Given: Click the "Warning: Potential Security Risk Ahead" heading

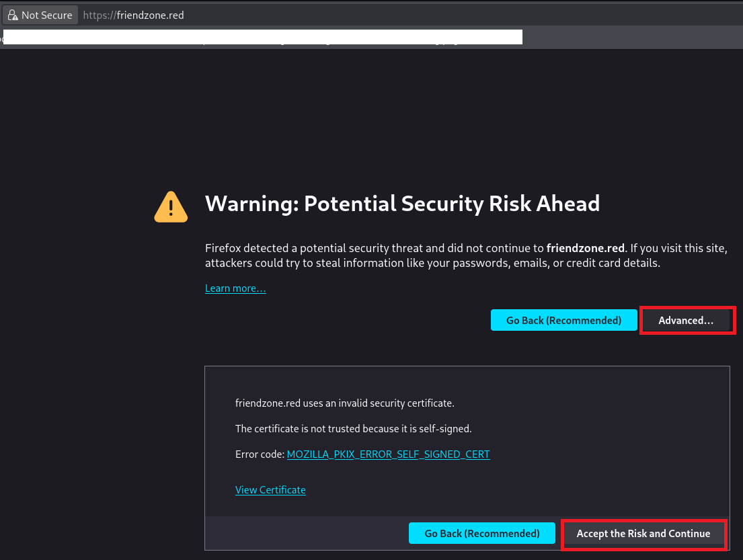Looking at the screenshot, I should tap(402, 204).
